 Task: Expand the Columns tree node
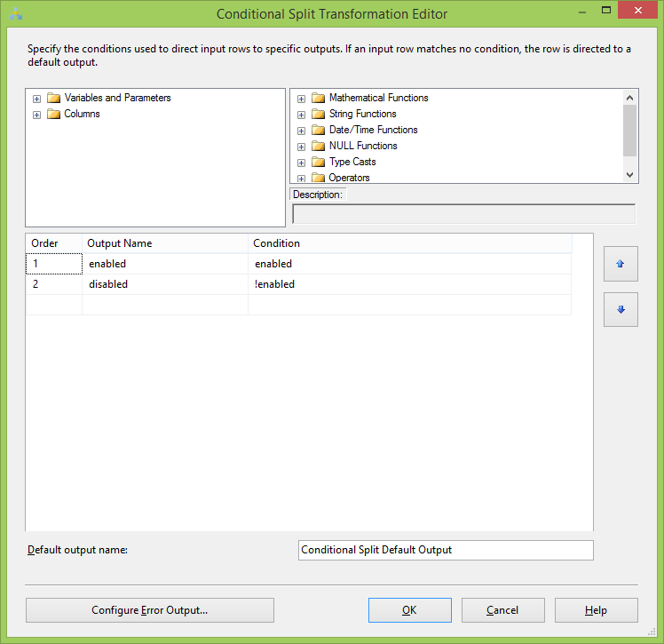pyautogui.click(x=37, y=115)
